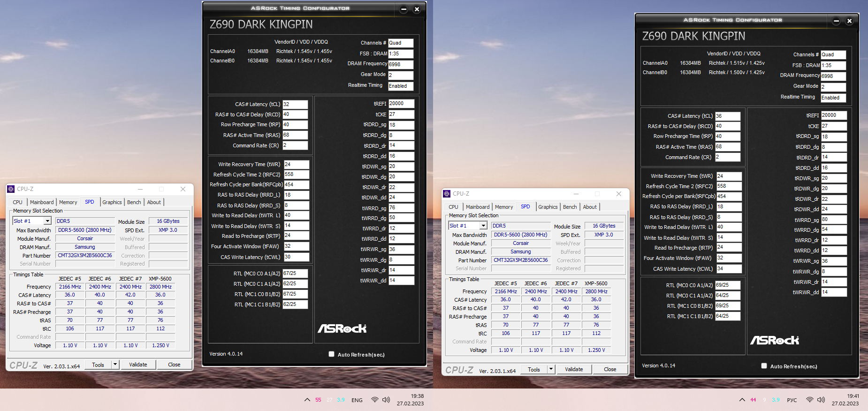Screen dimensions: 868x411
Task: Click CAS# Latency field showing 32
Action: [x=295, y=104]
